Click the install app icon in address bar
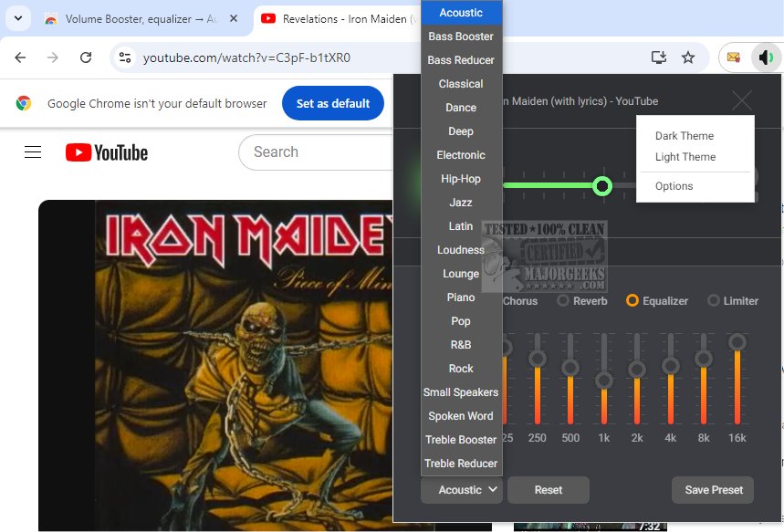Screen dimensions: 784x532 [658, 57]
